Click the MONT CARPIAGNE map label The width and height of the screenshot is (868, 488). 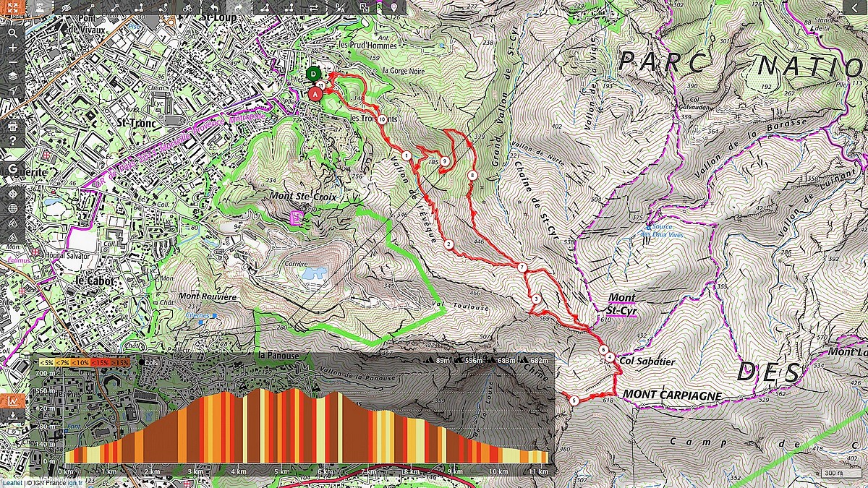coord(672,395)
